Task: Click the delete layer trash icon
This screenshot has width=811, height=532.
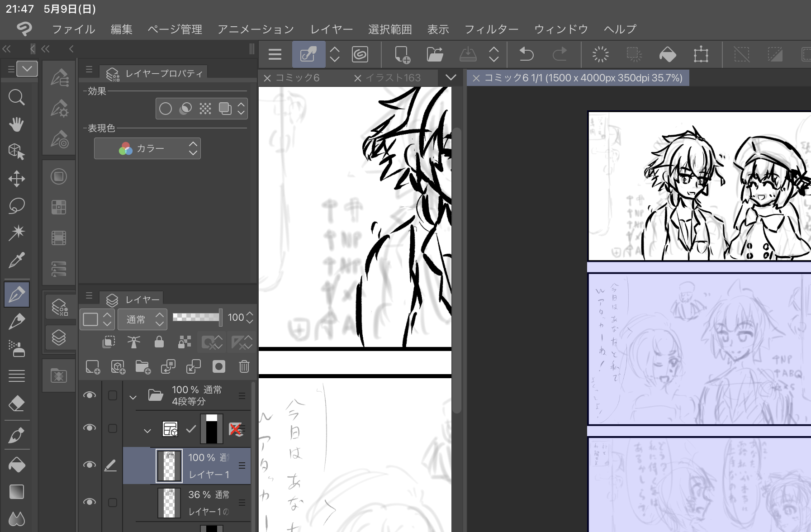Action: click(x=244, y=366)
